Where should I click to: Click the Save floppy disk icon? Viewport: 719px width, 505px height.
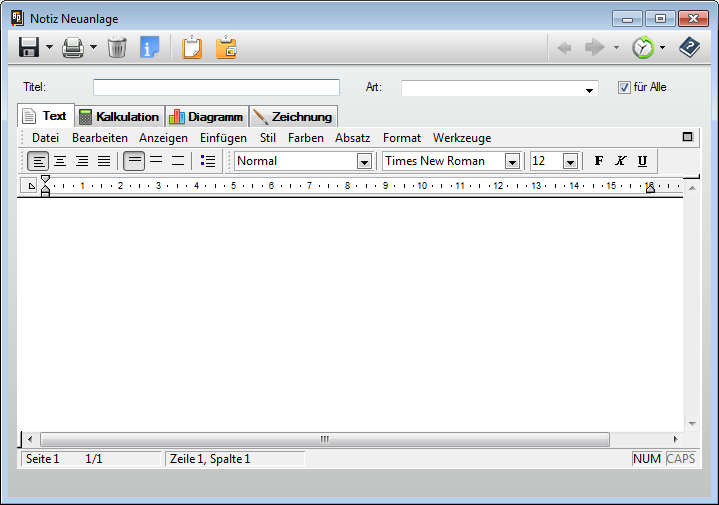tap(29, 47)
